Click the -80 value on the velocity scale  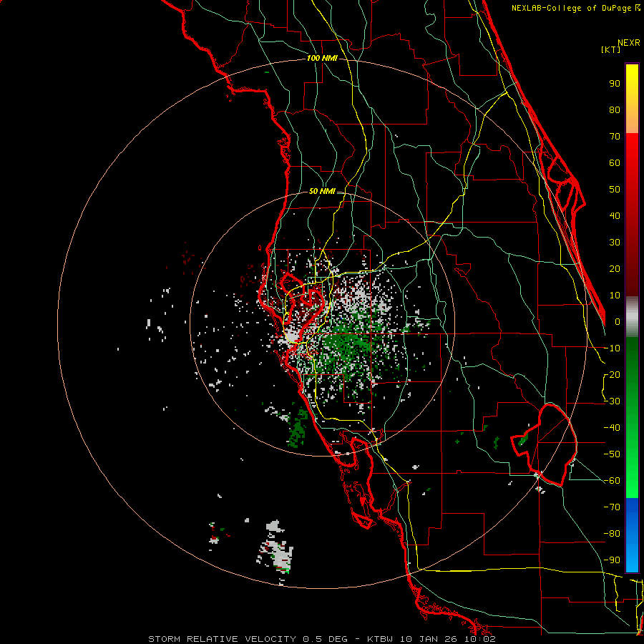(x=612, y=534)
